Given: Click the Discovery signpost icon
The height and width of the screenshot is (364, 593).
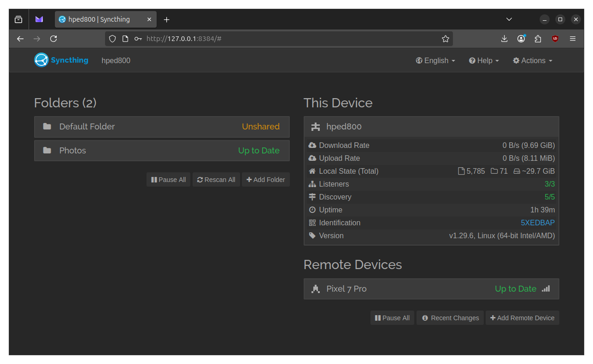Looking at the screenshot, I should (312, 197).
